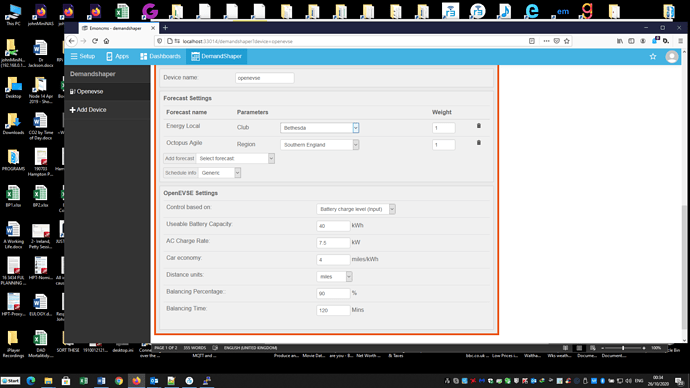Click the Useable Battery Capacity input field
This screenshot has height=388, width=690.
pos(333,226)
